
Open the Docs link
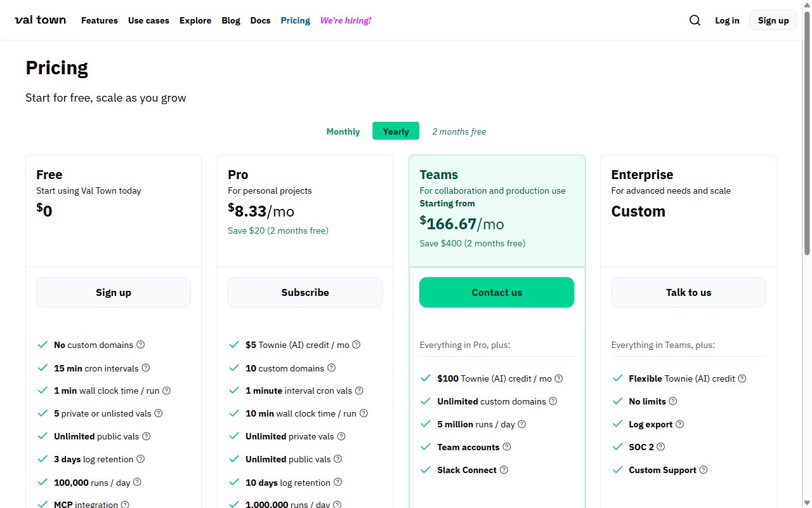click(261, 20)
